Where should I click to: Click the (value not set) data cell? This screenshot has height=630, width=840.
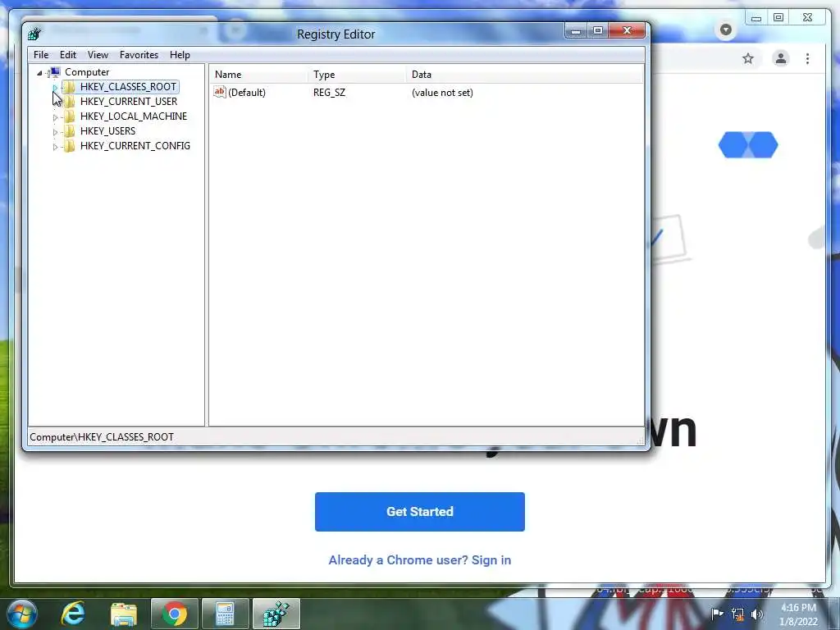[442, 92]
